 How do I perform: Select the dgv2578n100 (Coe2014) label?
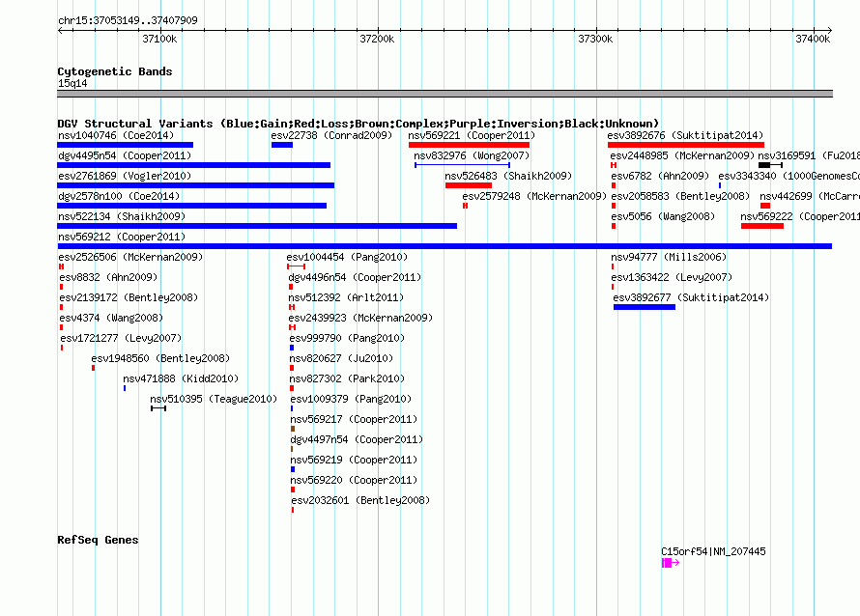(x=119, y=196)
